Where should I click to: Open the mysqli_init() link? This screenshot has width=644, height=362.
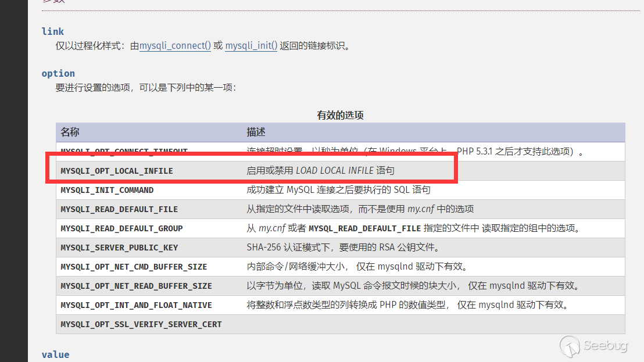coord(251,45)
